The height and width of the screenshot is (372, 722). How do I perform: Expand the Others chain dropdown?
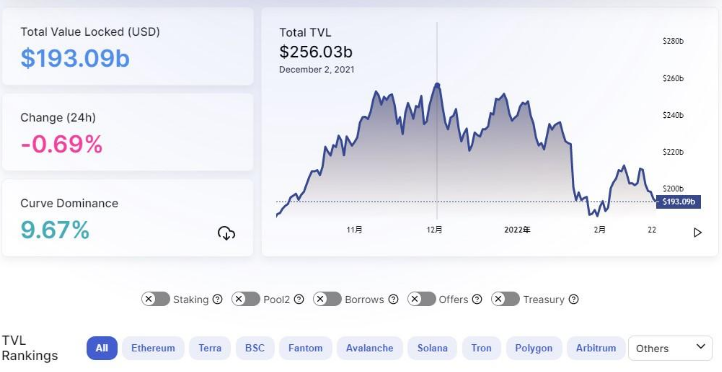pos(670,348)
